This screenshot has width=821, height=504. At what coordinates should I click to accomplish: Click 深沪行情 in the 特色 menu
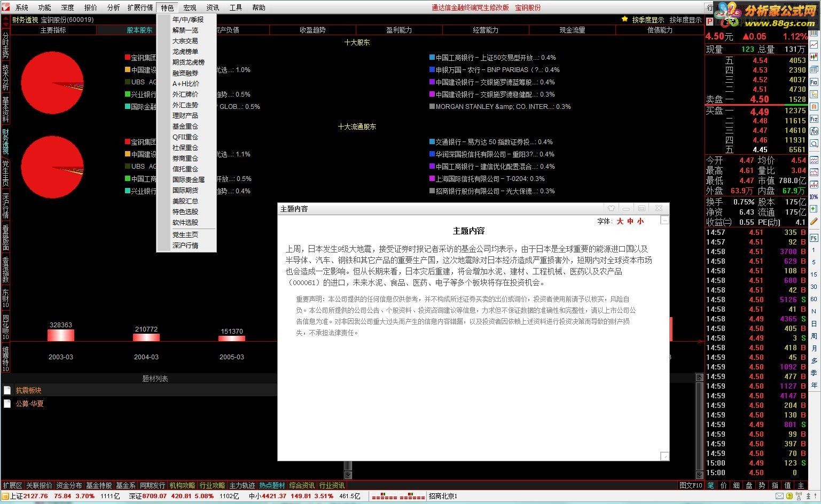click(185, 246)
